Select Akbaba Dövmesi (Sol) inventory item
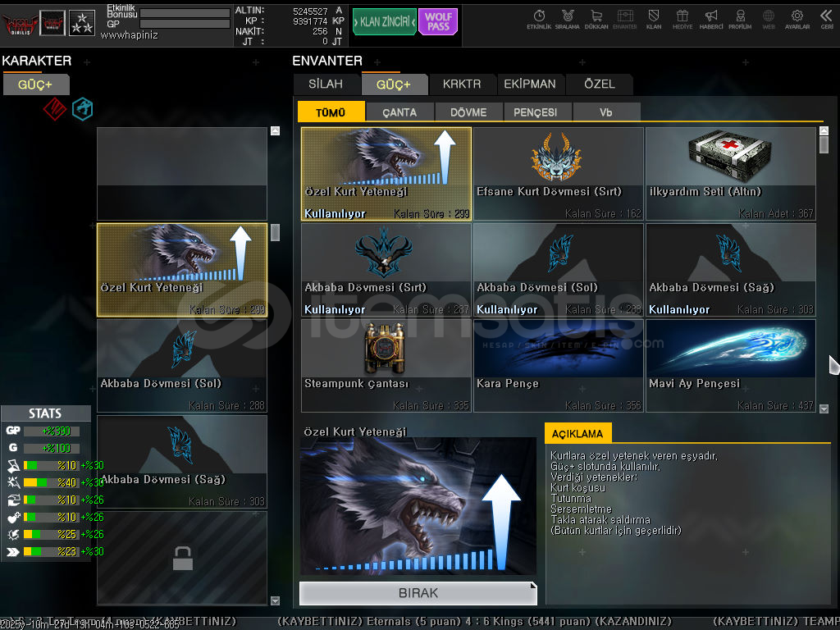Screen dimensions: 840x630 point(558,270)
